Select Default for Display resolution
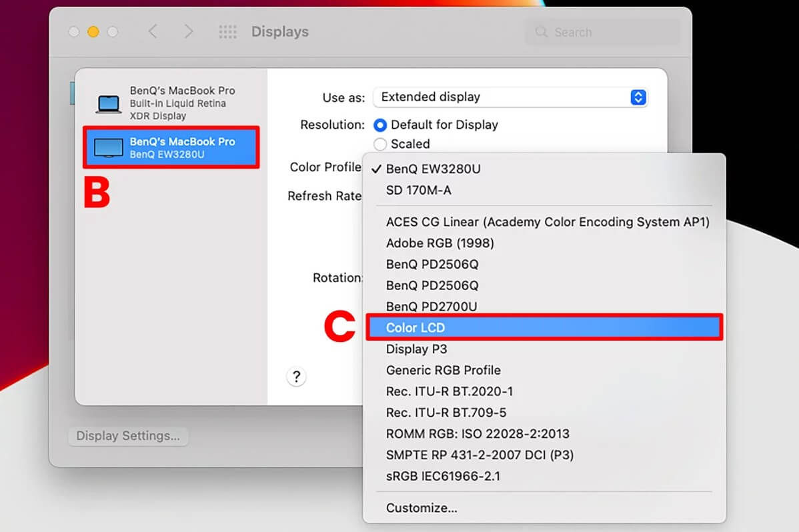Screen dimensions: 799x532 [x=380, y=125]
